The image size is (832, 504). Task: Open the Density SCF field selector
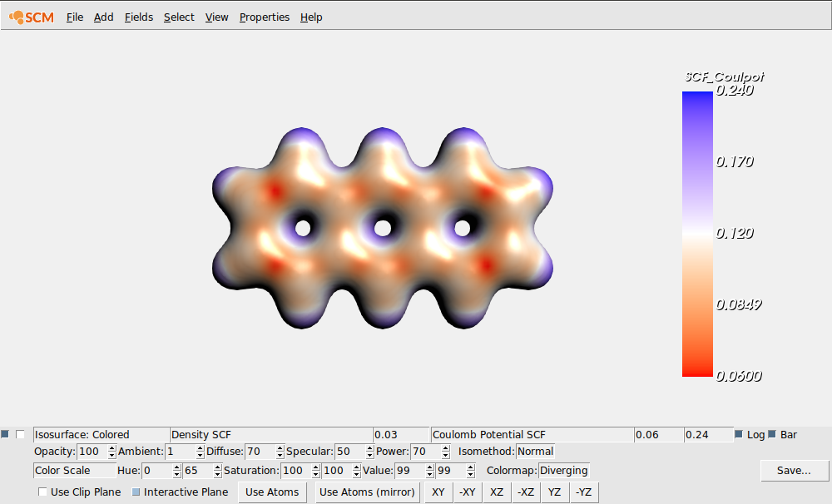pyautogui.click(x=270, y=433)
